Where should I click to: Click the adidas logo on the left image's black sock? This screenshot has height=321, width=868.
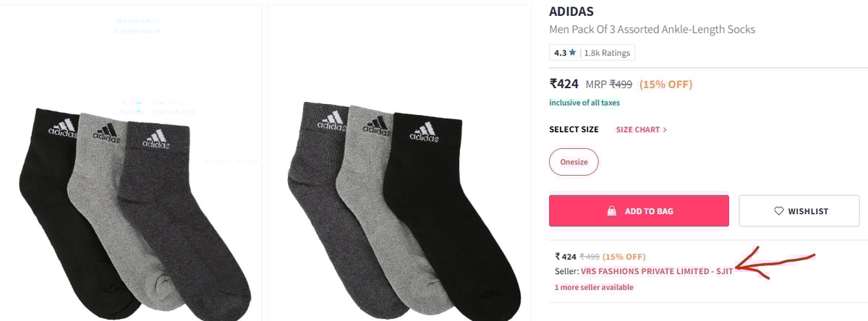(x=61, y=128)
